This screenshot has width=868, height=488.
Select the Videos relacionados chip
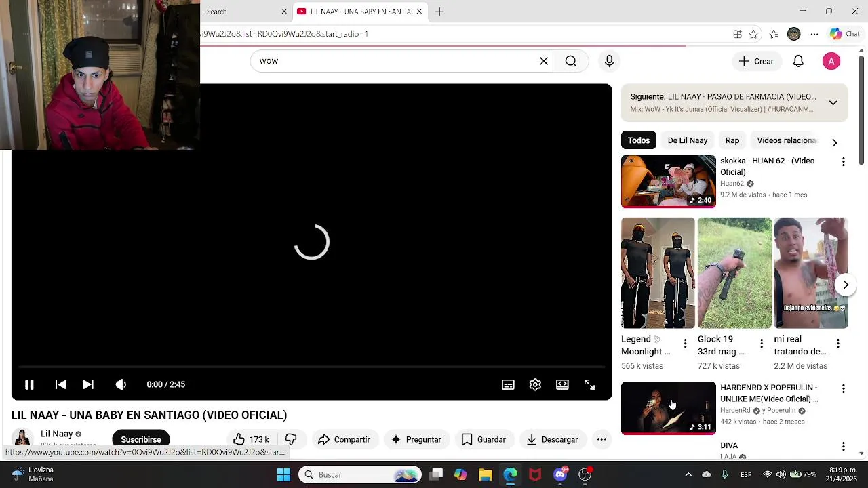pyautogui.click(x=787, y=140)
